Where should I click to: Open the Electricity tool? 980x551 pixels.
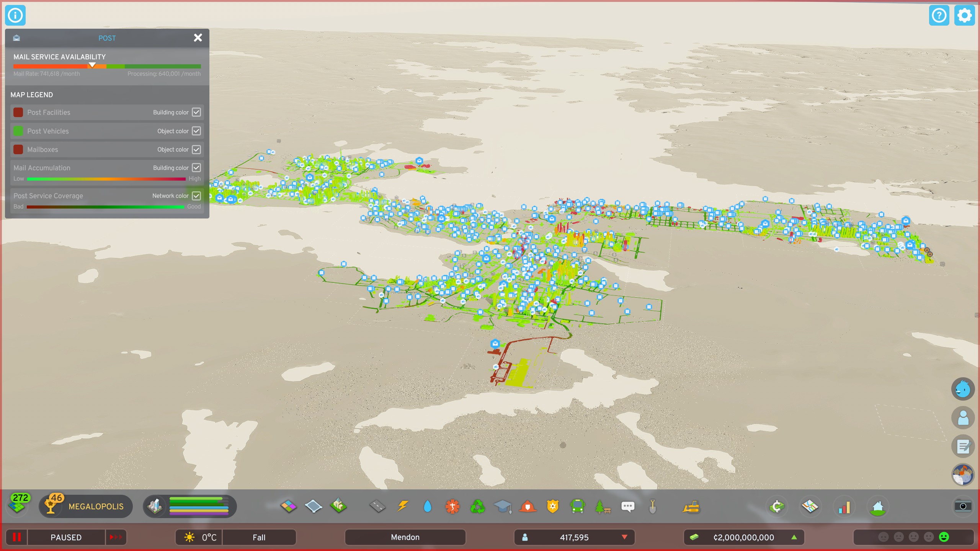402,506
